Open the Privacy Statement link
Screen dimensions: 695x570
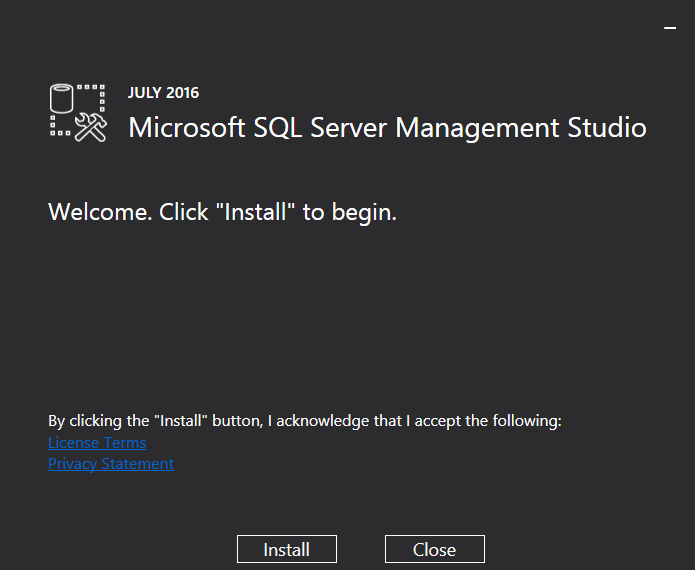pyautogui.click(x=111, y=464)
